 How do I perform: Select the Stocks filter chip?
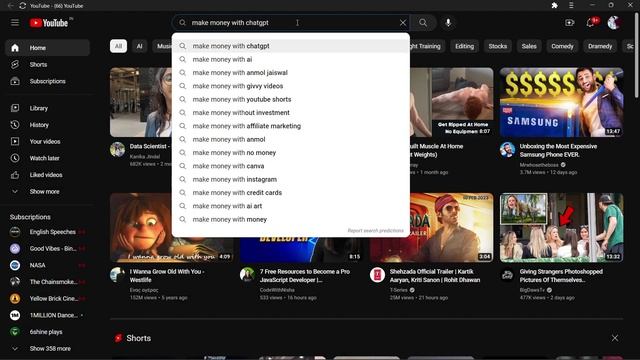click(498, 46)
